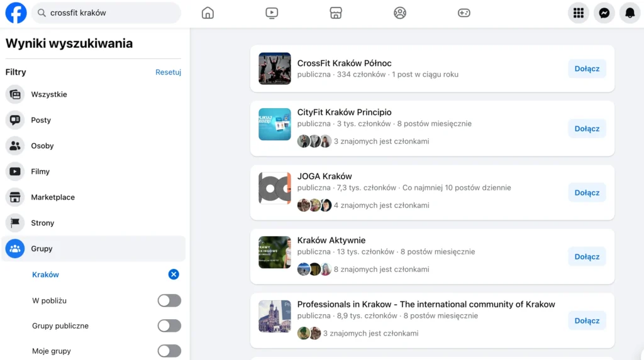Click friend avatars under Kraków Aktywnie
The height and width of the screenshot is (360, 644).
(x=314, y=270)
